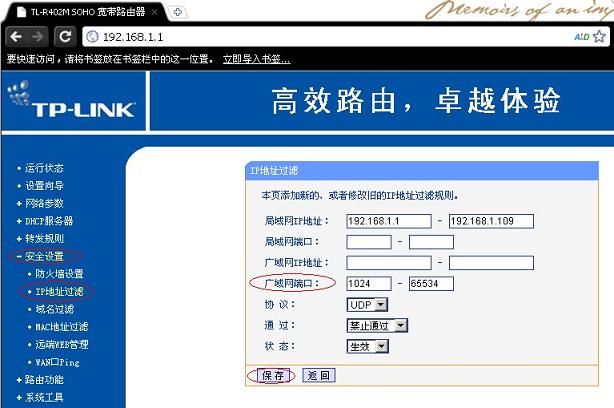The width and height of the screenshot is (614, 408).
Task: Select IP地址过滤 in the sidebar
Action: (x=59, y=291)
